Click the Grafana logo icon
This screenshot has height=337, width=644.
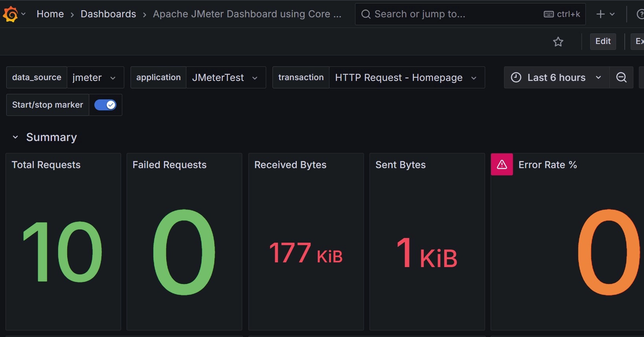[x=11, y=14]
